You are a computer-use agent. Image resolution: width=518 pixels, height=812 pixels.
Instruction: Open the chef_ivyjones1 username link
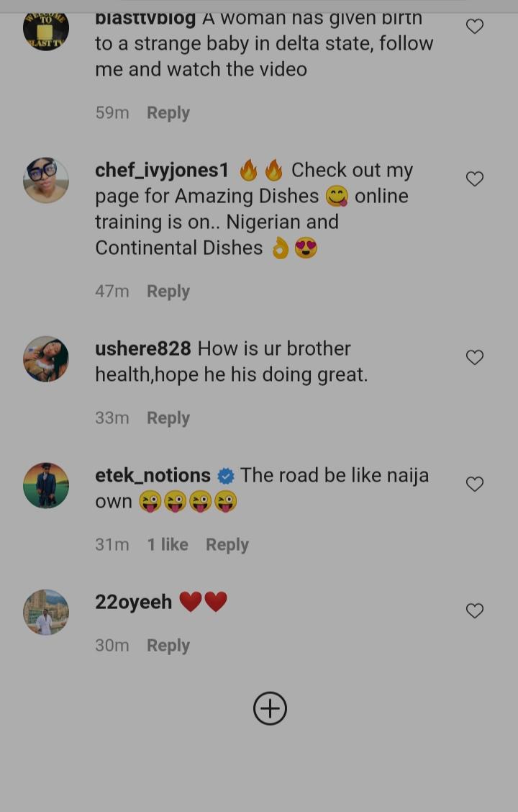pyautogui.click(x=162, y=171)
